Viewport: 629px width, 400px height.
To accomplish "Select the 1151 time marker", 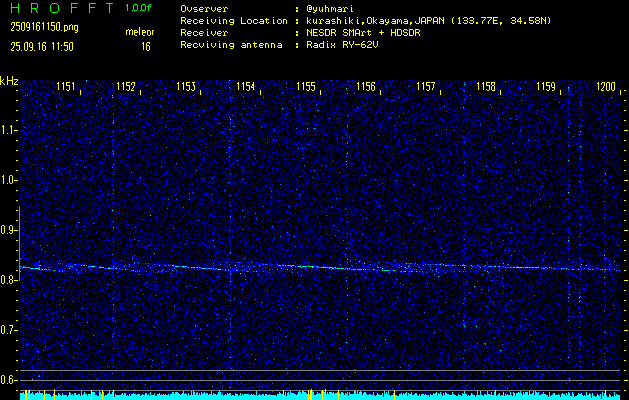I will [x=66, y=87].
